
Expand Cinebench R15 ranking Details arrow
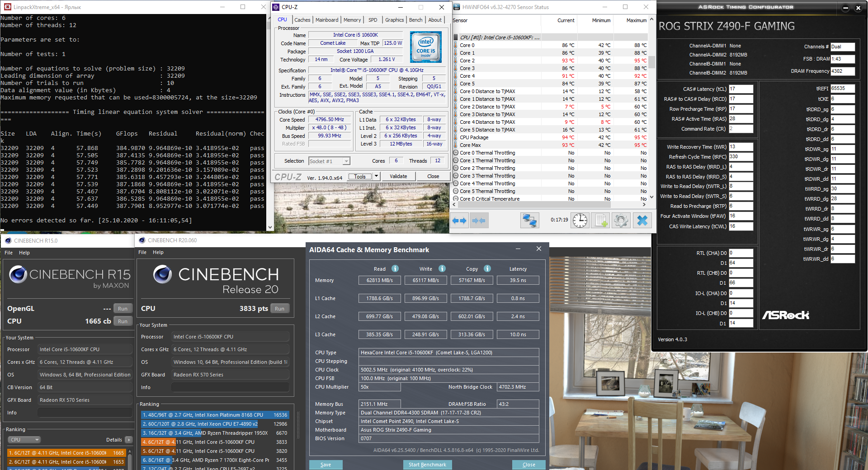coord(129,440)
